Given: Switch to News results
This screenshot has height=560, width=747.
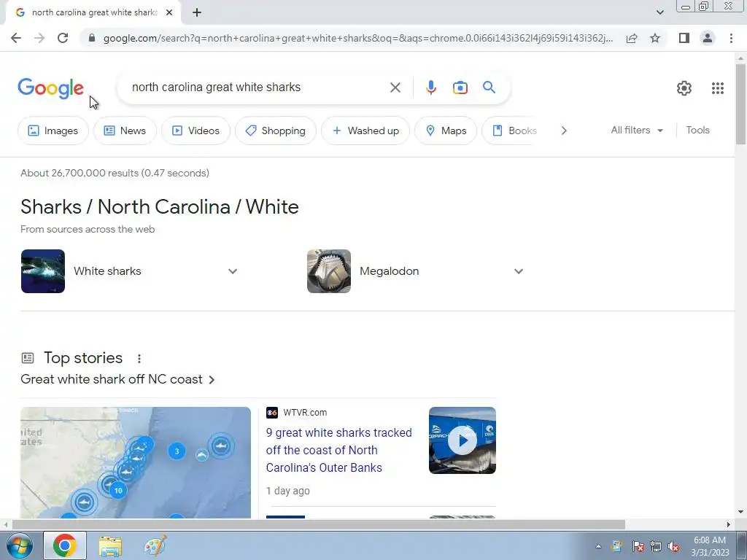Looking at the screenshot, I should pos(125,131).
